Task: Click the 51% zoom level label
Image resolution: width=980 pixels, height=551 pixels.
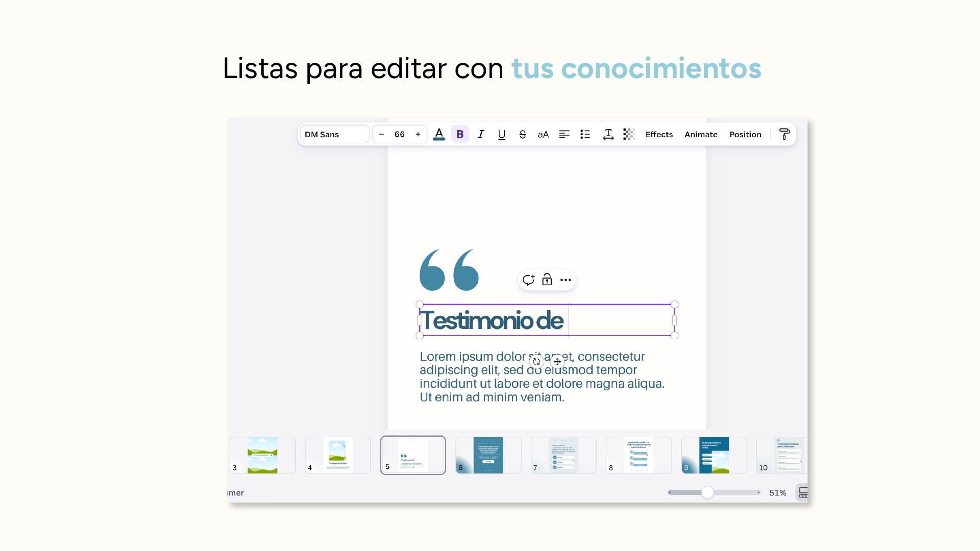Action: [x=778, y=493]
